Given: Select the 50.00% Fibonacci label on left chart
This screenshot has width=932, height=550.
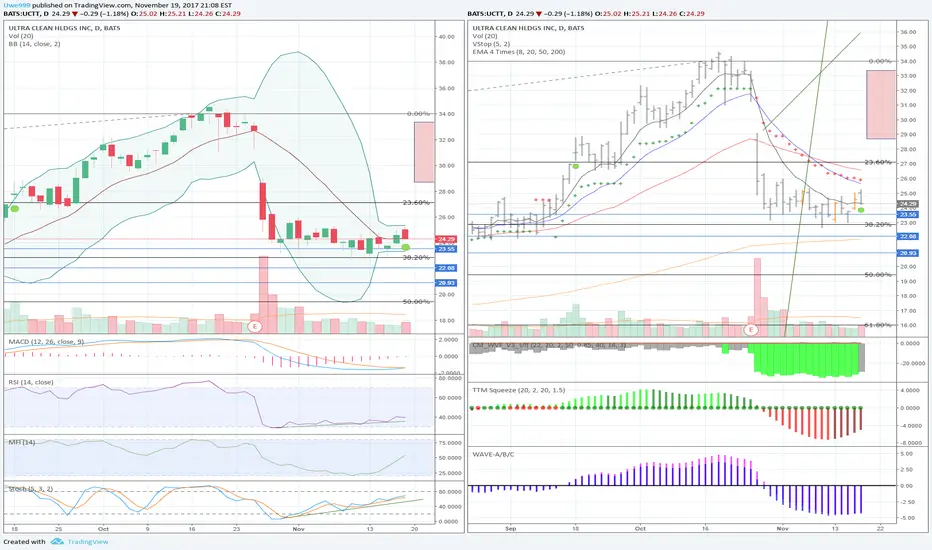Looking at the screenshot, I should point(416,302).
